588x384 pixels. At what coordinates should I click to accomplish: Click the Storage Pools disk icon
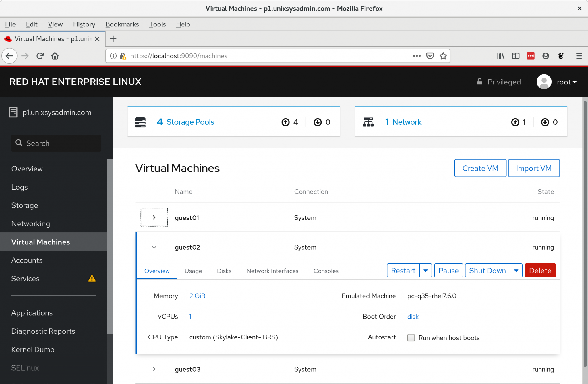[x=140, y=122]
